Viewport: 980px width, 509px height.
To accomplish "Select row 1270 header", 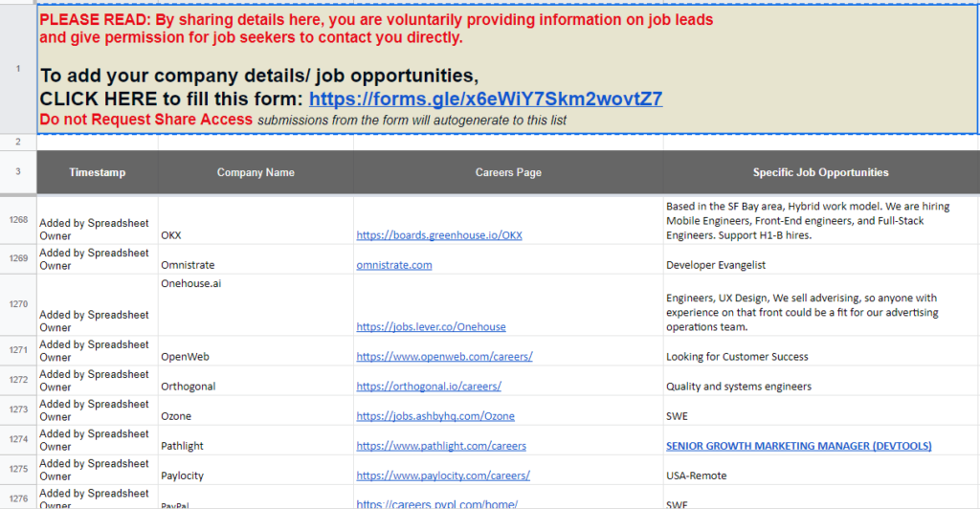I will [18, 304].
